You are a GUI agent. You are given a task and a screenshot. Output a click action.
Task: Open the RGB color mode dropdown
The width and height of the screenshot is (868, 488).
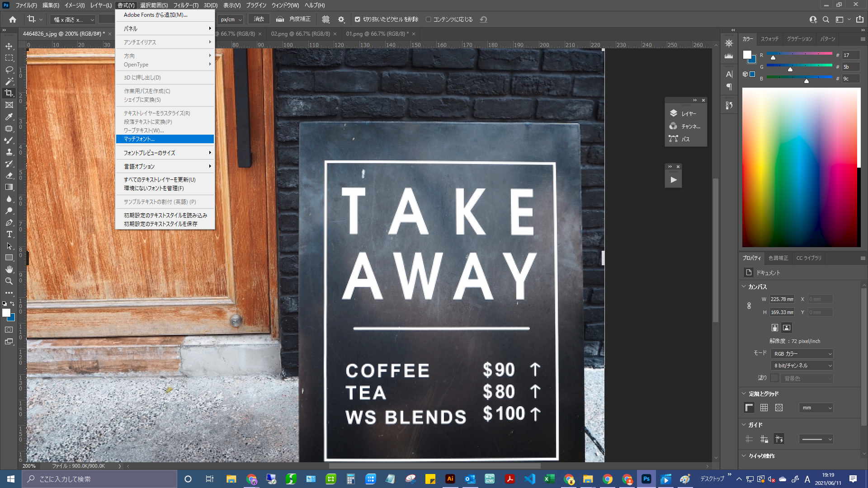[x=802, y=354]
